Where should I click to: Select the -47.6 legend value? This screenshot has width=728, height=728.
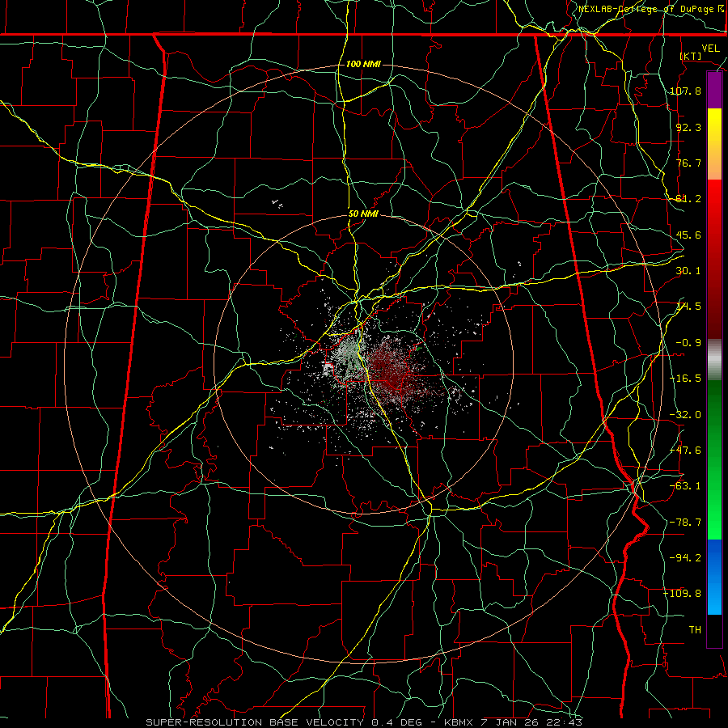pos(685,451)
